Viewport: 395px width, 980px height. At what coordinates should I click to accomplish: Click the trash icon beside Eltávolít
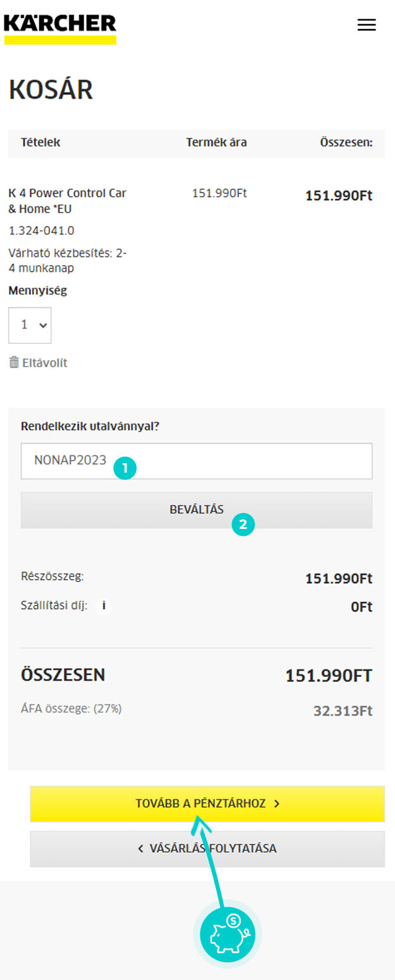[x=14, y=363]
